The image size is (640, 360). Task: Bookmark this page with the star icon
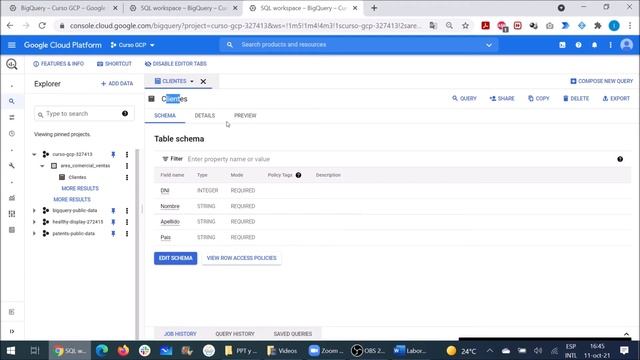click(465, 26)
